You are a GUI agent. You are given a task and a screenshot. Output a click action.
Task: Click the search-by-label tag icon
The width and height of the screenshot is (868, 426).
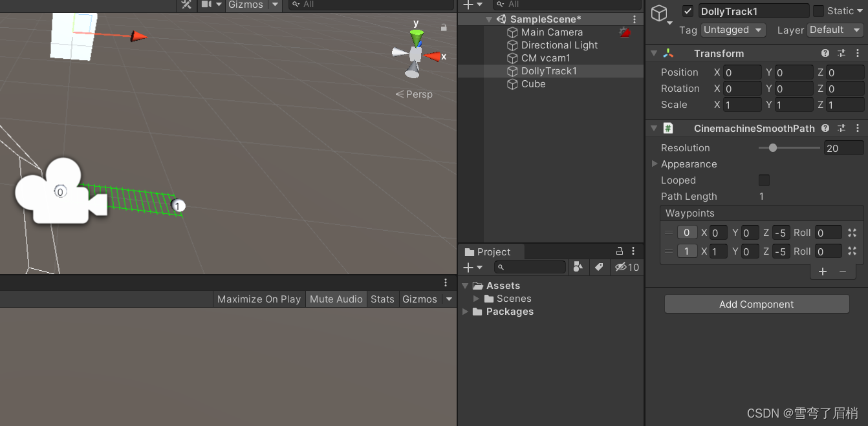[599, 267]
